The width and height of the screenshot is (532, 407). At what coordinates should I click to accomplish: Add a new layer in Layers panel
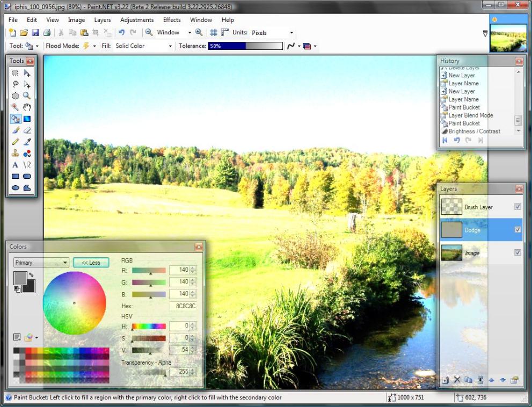(445, 380)
